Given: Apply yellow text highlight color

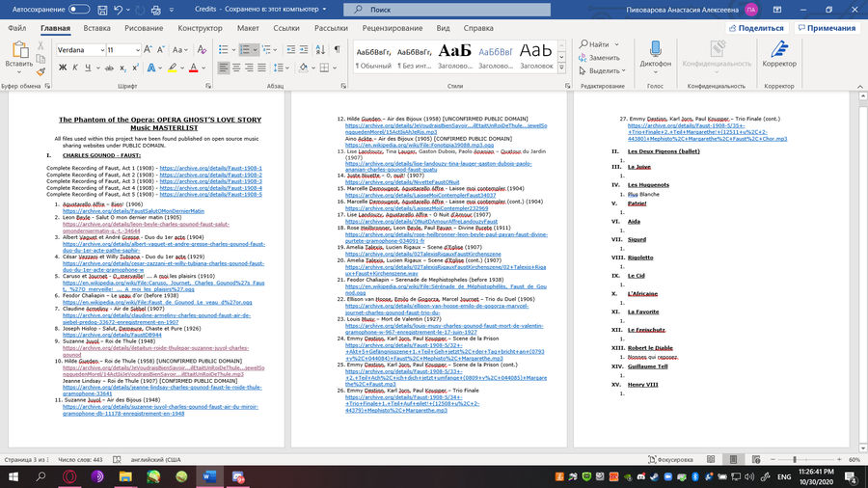Looking at the screenshot, I should click(173, 68).
